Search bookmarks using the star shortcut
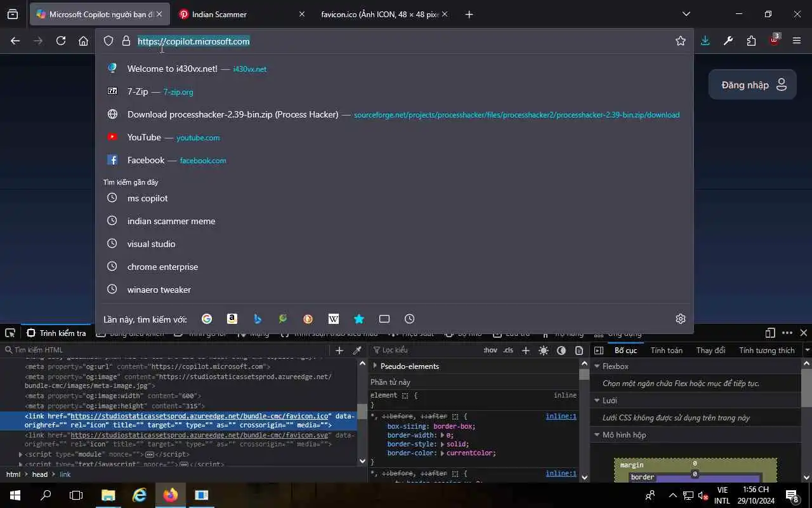Image resolution: width=812 pixels, height=508 pixels. (x=359, y=319)
